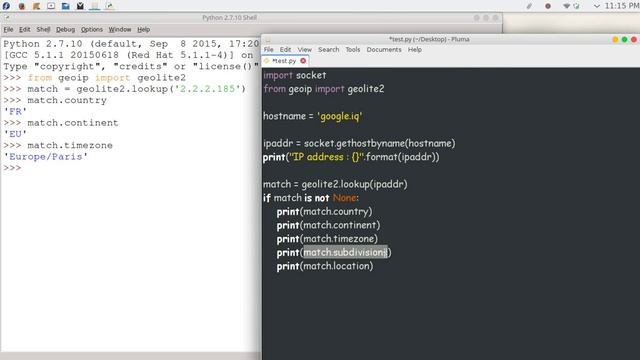The image size is (640, 360).
Task: Open the white screen icon in top panel
Action: click(51, 6)
